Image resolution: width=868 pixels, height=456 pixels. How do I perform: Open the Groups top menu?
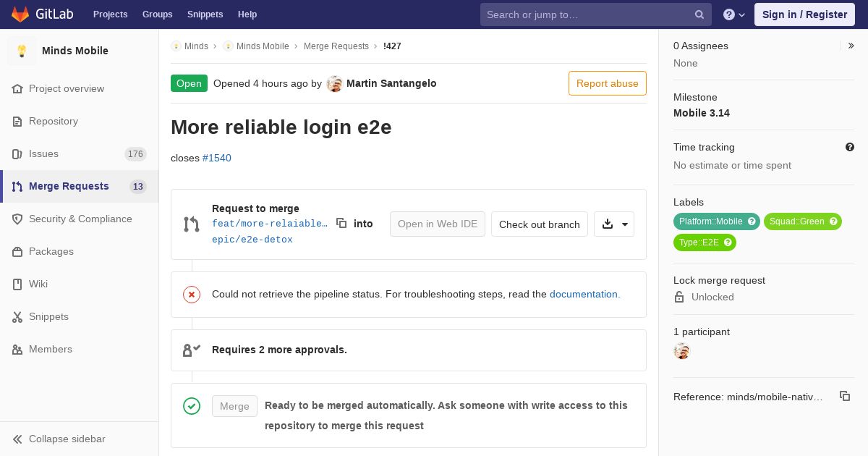(x=157, y=14)
